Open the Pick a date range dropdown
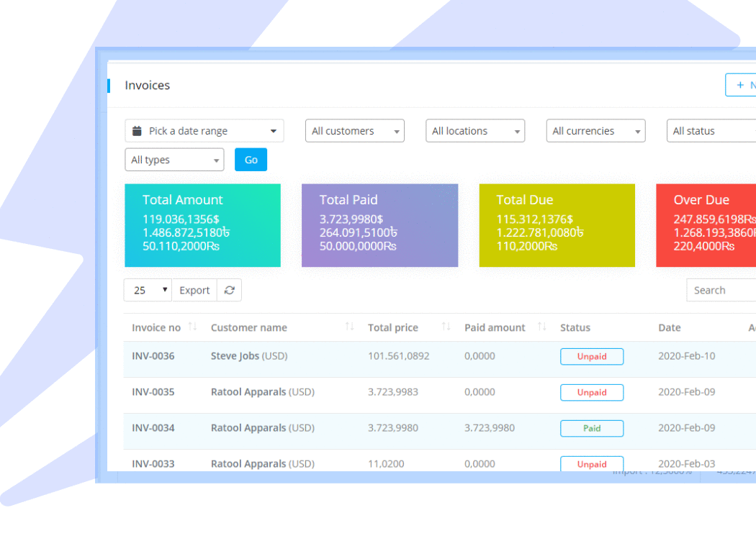 [x=204, y=131]
